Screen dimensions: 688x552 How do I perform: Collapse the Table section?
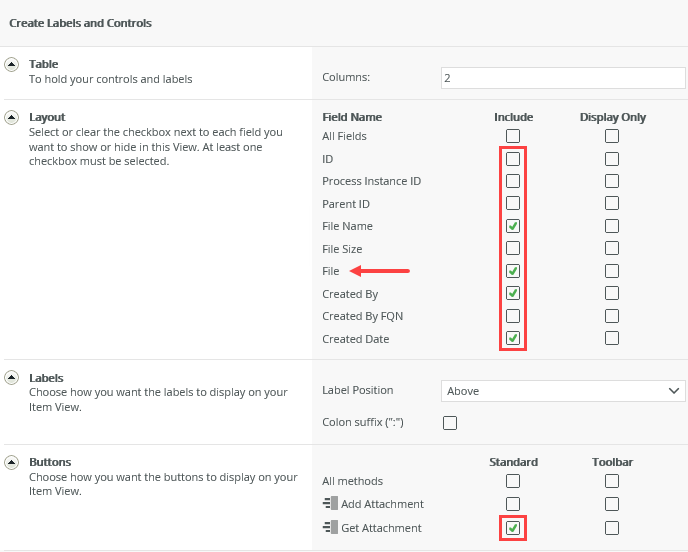pos(12,64)
